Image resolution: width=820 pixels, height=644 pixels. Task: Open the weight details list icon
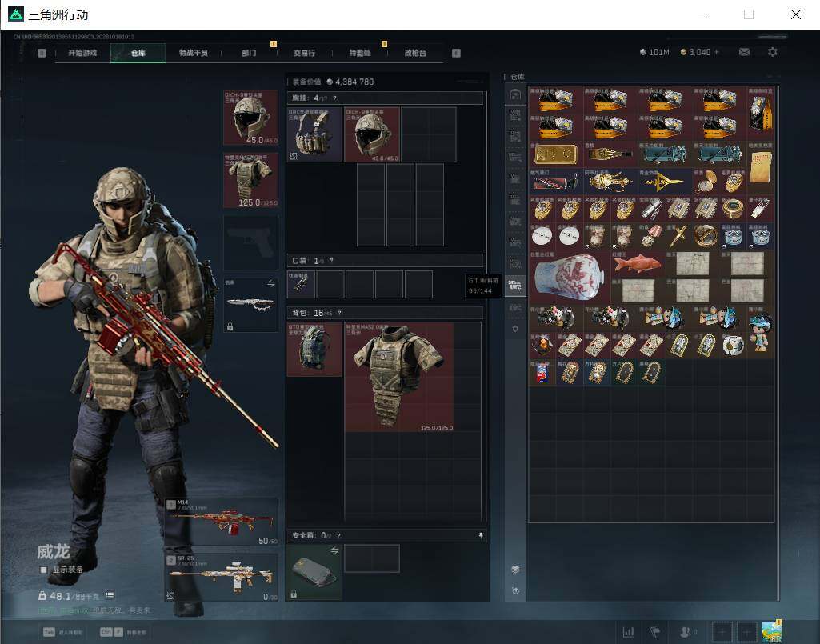[x=110, y=595]
